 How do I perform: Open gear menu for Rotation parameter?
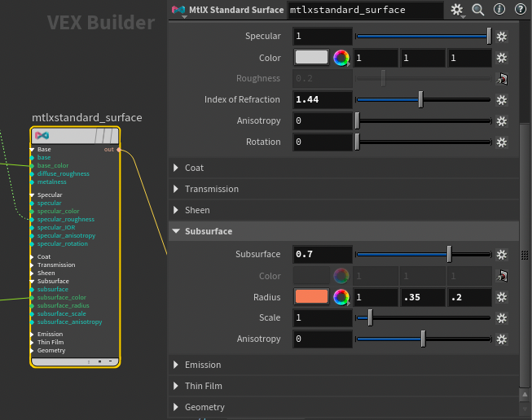[x=502, y=142]
